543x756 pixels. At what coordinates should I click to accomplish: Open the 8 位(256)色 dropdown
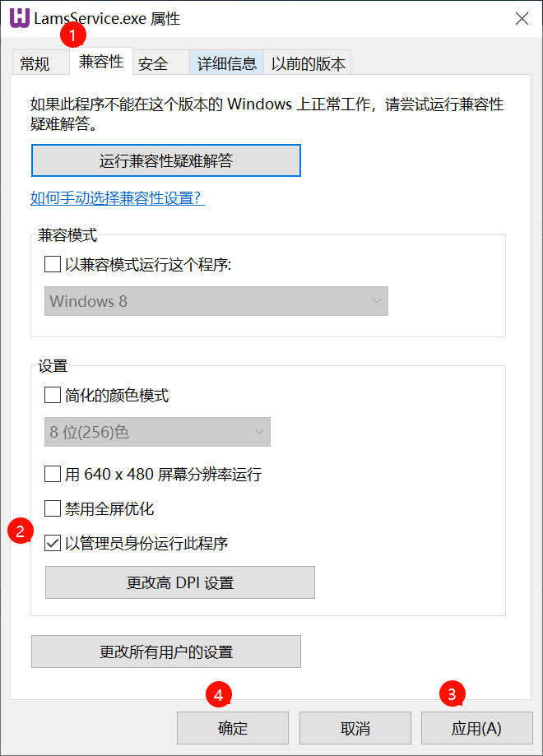click(156, 432)
